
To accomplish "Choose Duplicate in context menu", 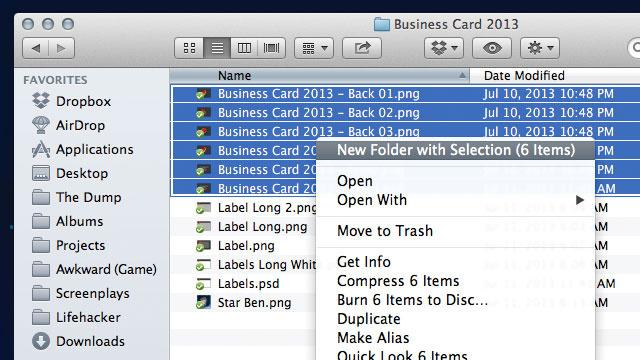I will [x=456, y=319].
